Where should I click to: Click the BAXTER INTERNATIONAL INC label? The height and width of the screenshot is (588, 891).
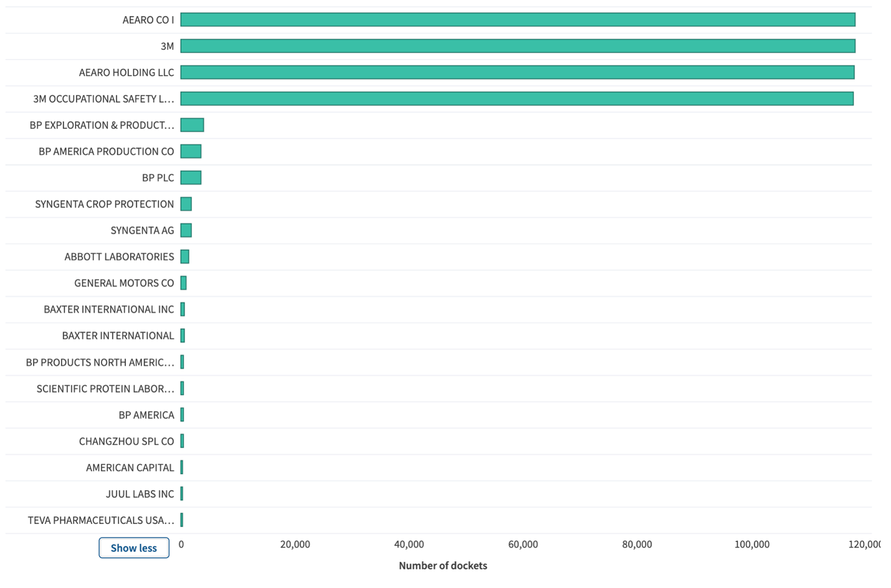tap(108, 310)
